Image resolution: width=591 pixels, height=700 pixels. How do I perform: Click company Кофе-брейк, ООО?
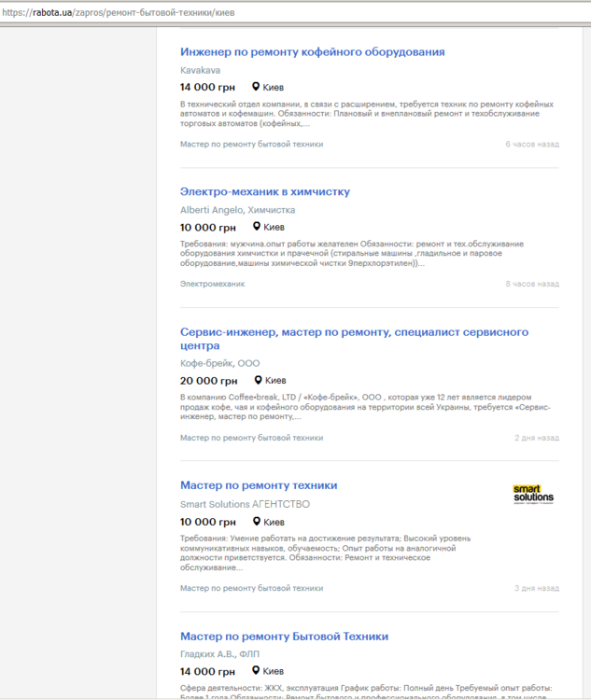pyautogui.click(x=219, y=363)
